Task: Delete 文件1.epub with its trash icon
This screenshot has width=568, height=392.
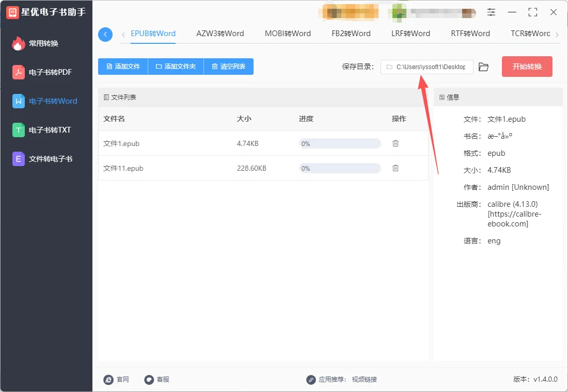Action: point(396,143)
